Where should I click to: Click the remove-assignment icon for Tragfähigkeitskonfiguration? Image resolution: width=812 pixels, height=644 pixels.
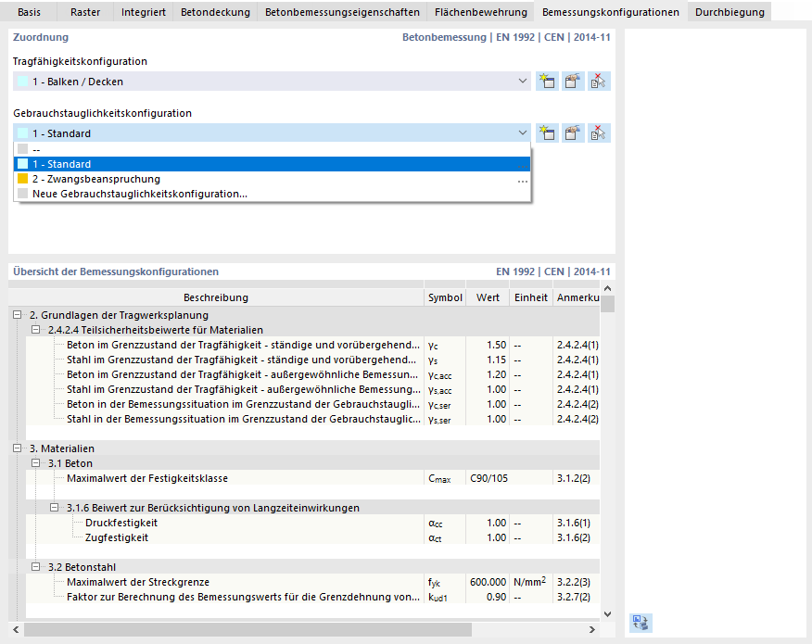(599, 82)
